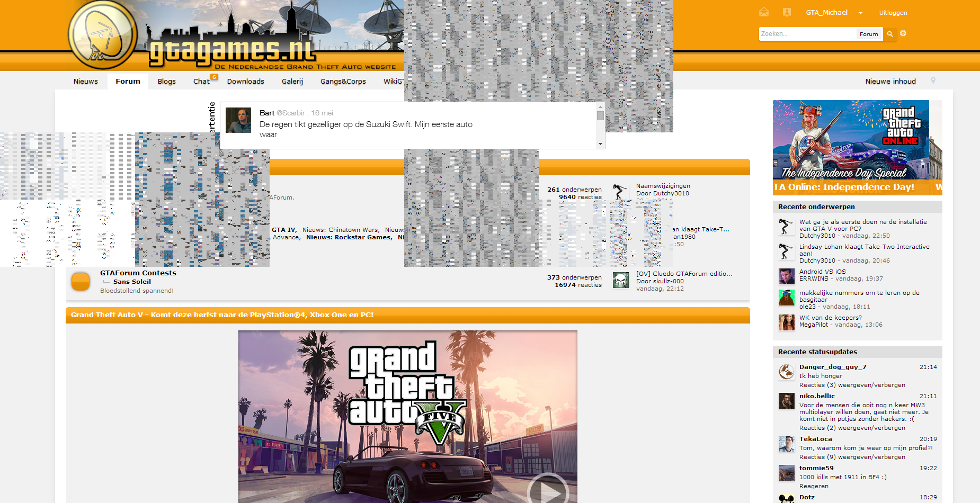Click the ERRWINS avatar icon

(x=786, y=276)
